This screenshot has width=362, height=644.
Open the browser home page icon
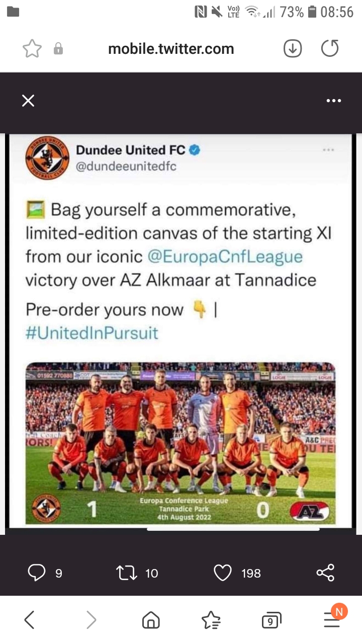click(x=151, y=620)
